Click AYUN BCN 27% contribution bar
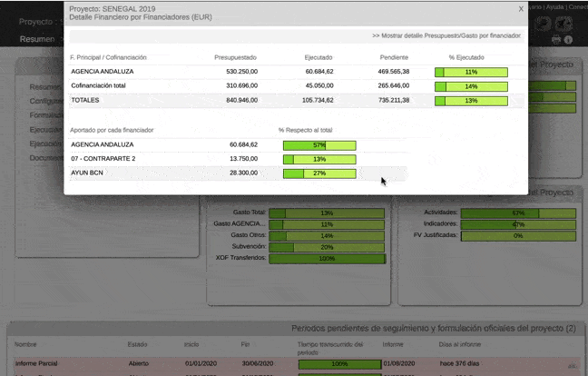The width and height of the screenshot is (588, 376). pos(319,173)
